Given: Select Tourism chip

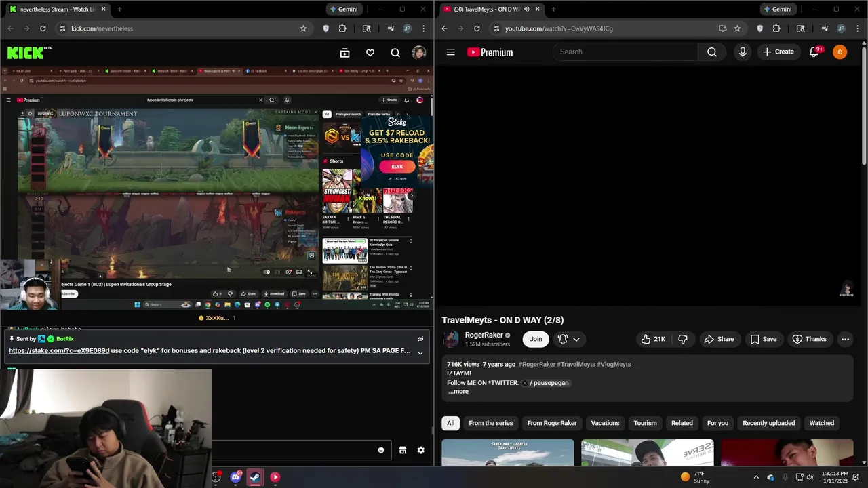Looking at the screenshot, I should tap(645, 423).
